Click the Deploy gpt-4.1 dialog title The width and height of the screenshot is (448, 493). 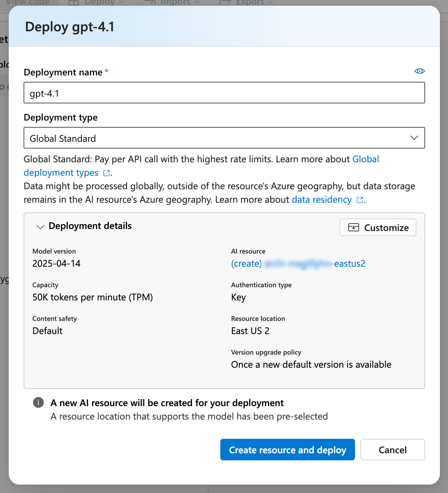click(70, 27)
